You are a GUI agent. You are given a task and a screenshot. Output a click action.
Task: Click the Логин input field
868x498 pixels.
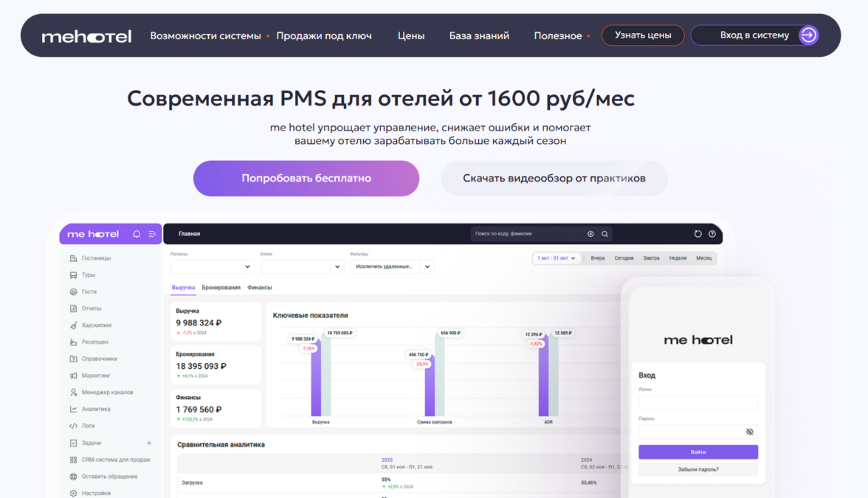coord(698,402)
